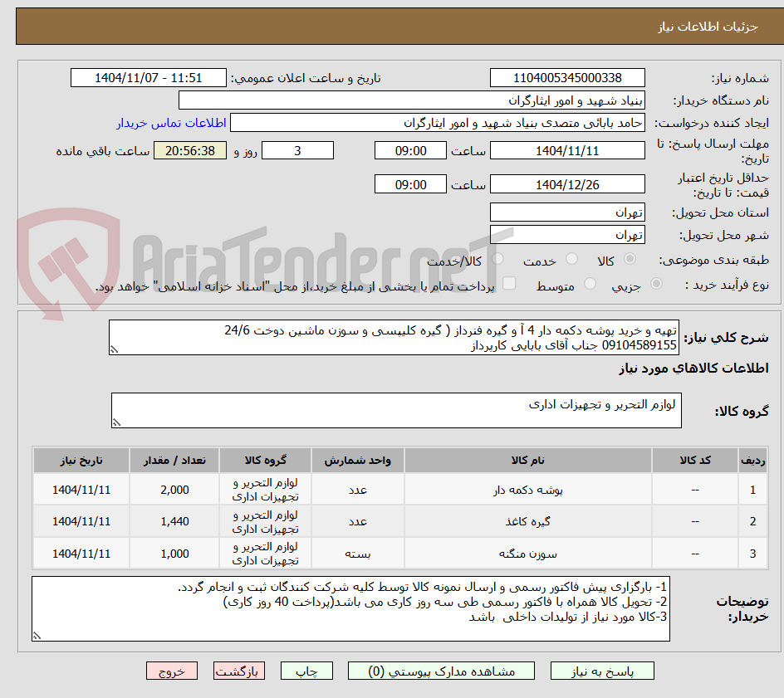Select the جزیی purchase type radio
Screen dimensions: 784x698
[656, 284]
